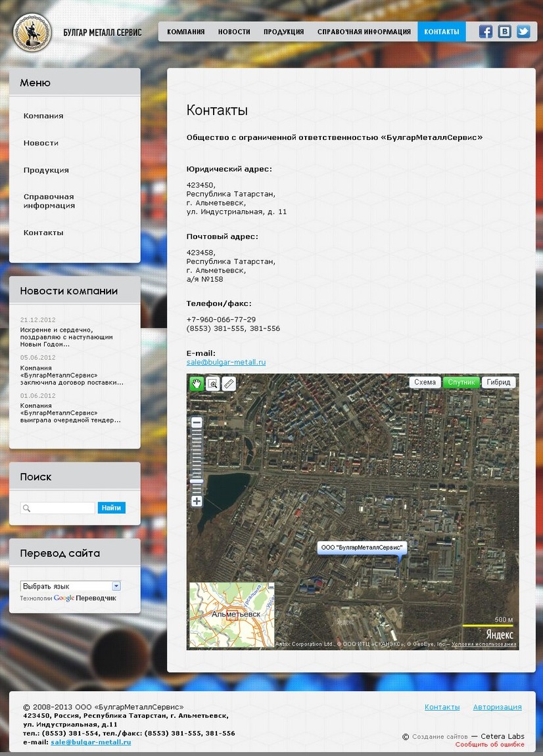Image resolution: width=543 pixels, height=756 pixels.
Task: Switch map to Гибрид view
Action: pos(498,382)
